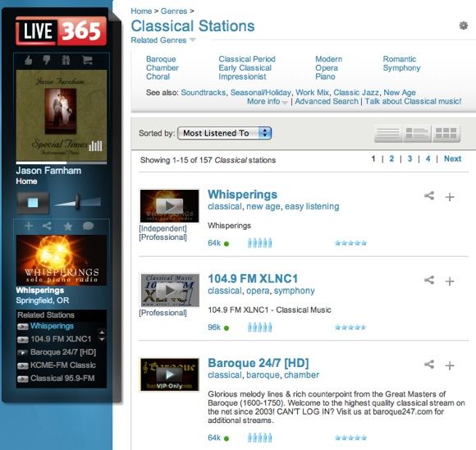The width and height of the screenshot is (476, 450).
Task: Open the Symphony genre link
Action: tap(401, 68)
